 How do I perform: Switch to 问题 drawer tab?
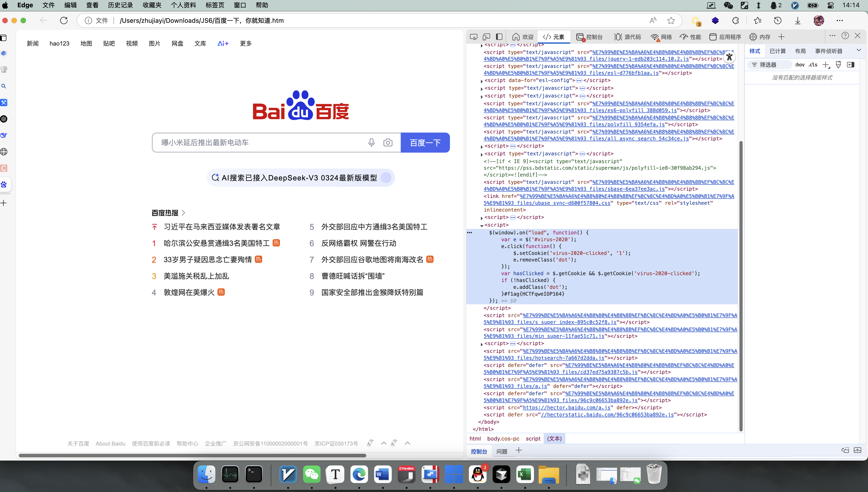pyautogui.click(x=501, y=451)
